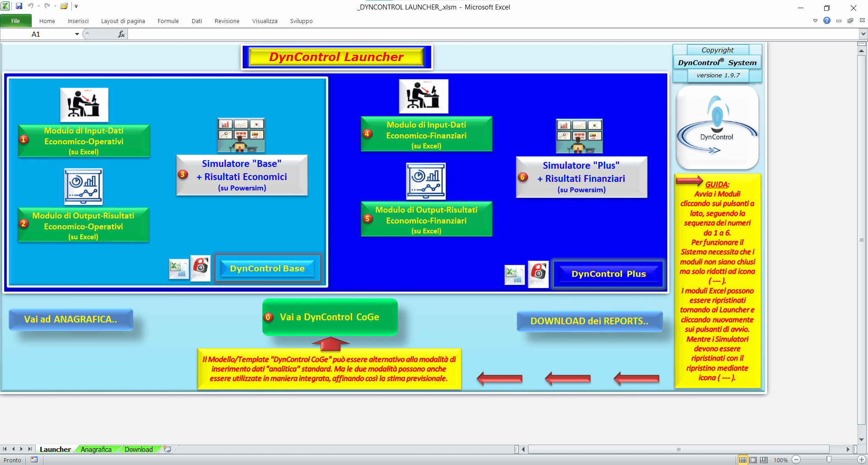Switch to the Formule tab
The width and height of the screenshot is (868, 465).
click(168, 21)
